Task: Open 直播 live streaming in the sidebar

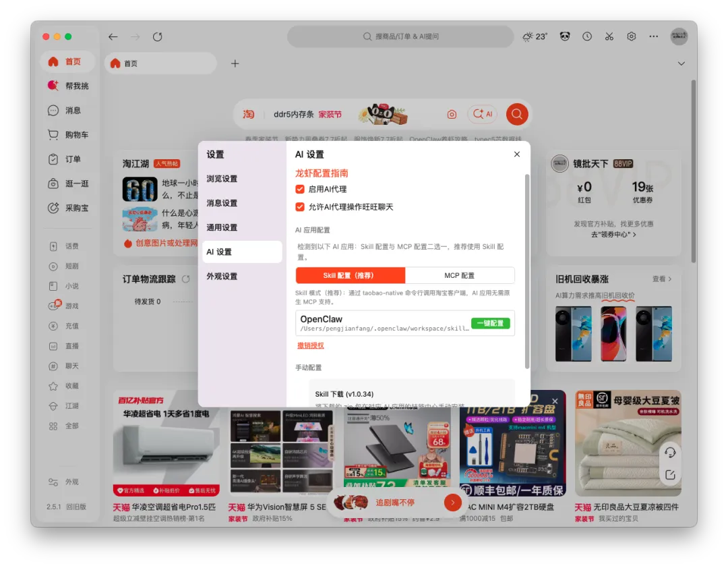Action: pyautogui.click(x=65, y=346)
